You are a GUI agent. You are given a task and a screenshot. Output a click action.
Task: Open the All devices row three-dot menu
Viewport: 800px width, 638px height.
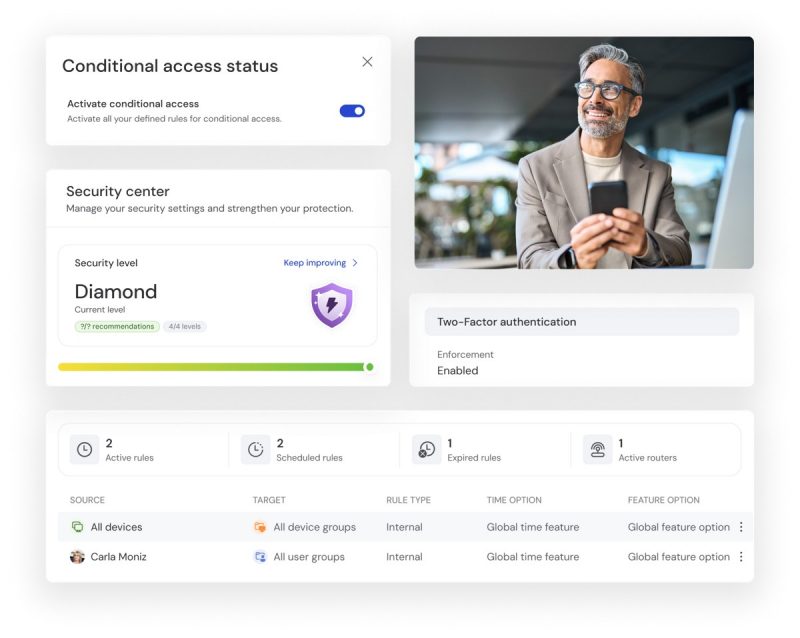pos(741,527)
